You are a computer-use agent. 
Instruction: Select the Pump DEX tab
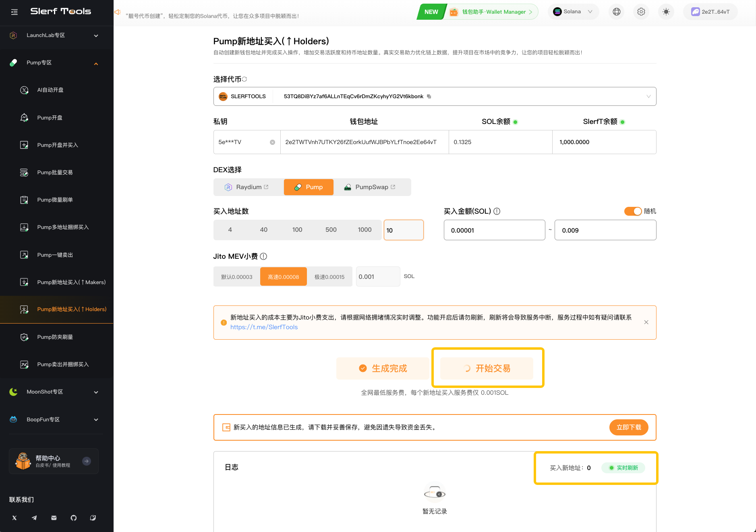(x=309, y=187)
